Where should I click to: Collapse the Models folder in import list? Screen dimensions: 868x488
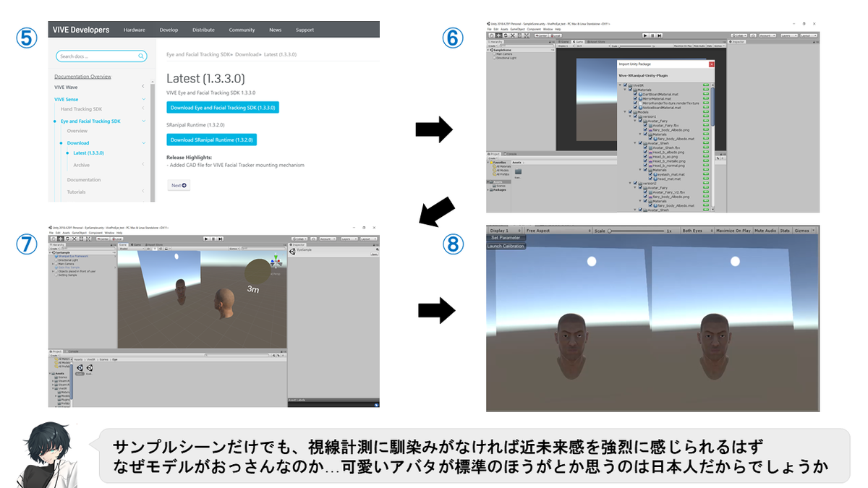click(625, 112)
